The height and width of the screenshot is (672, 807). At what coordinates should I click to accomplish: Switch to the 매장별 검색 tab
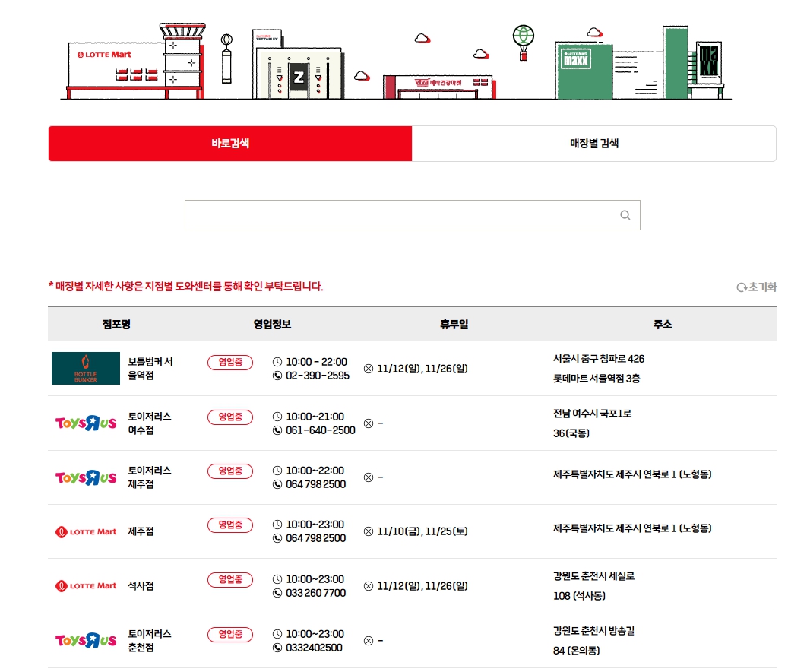[x=594, y=144]
